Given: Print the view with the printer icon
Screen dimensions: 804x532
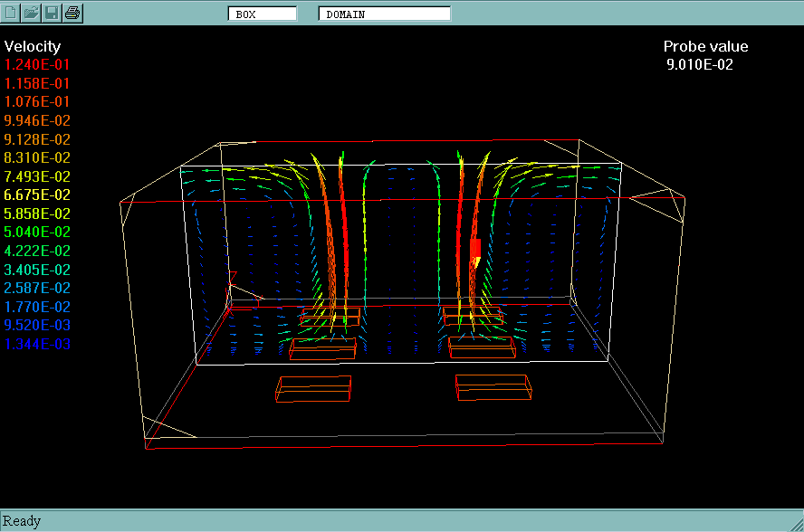Looking at the screenshot, I should (x=72, y=13).
